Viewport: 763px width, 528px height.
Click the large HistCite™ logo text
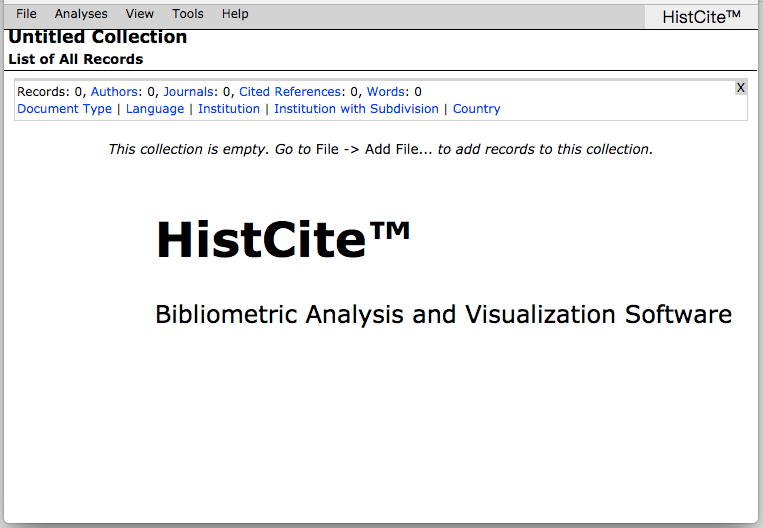(x=283, y=239)
